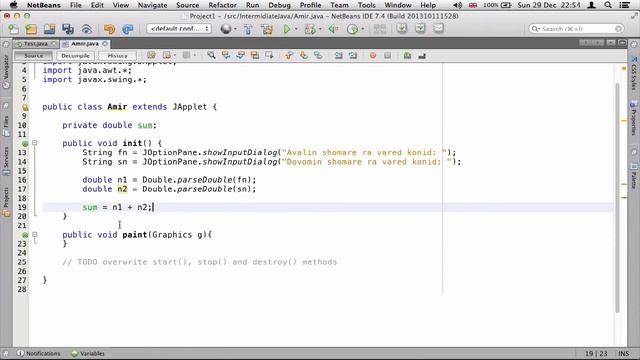Open the Navigator side panel
Viewport: 640px width, 360px height.
tap(6, 71)
